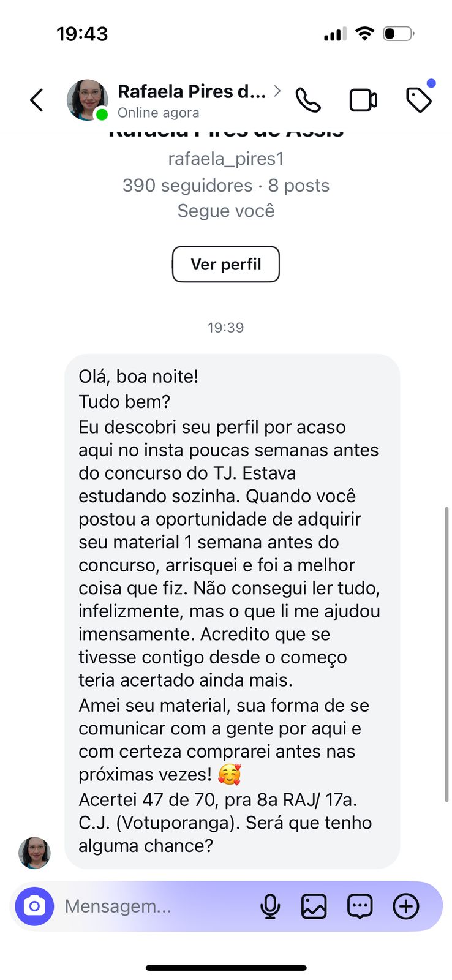
Task: Open saved replies bubble icon
Action: (x=360, y=906)
